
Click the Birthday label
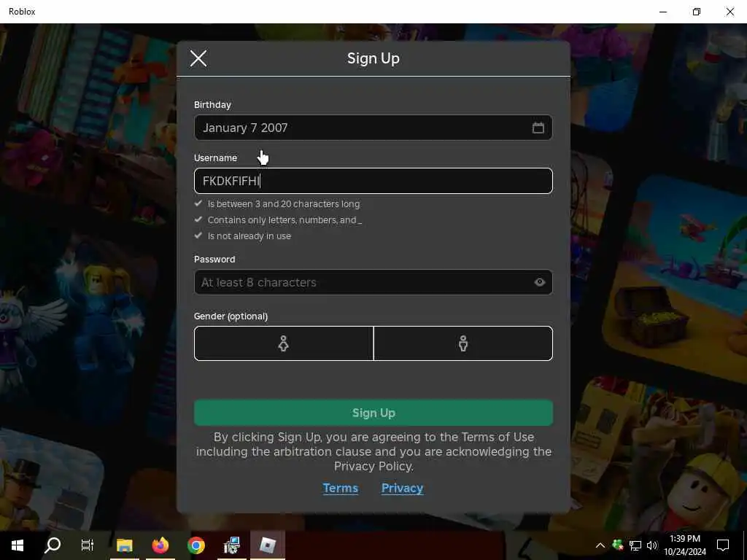pos(212,105)
